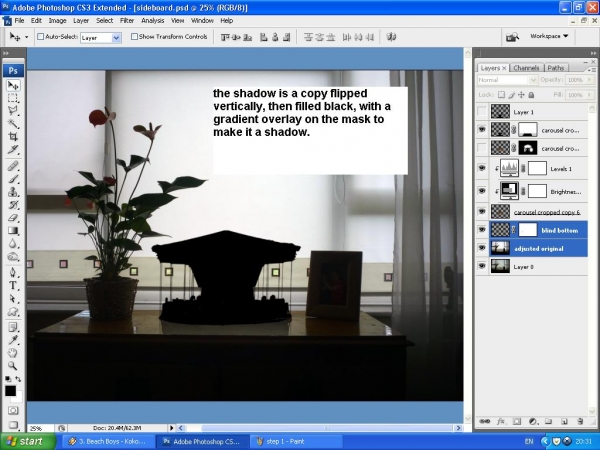Enable the Auto-Select checkbox

pyautogui.click(x=41, y=37)
